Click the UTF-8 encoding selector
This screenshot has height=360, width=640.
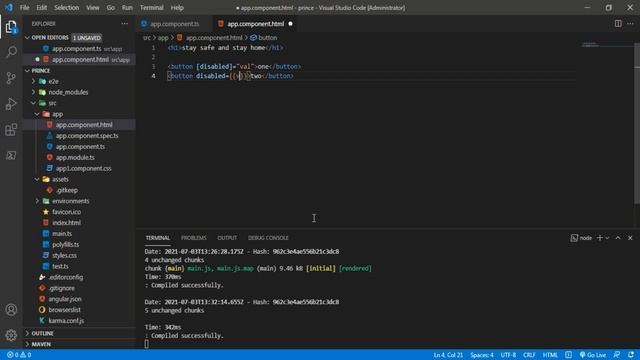point(508,355)
